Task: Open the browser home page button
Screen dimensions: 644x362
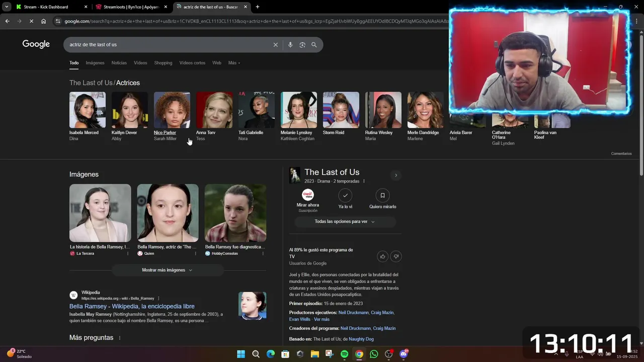Action: coord(44,21)
